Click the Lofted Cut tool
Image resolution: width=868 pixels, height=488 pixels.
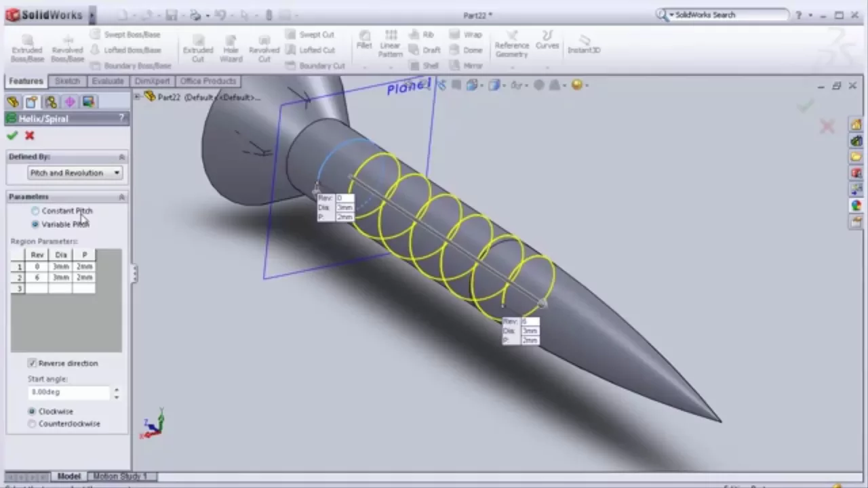(x=311, y=50)
